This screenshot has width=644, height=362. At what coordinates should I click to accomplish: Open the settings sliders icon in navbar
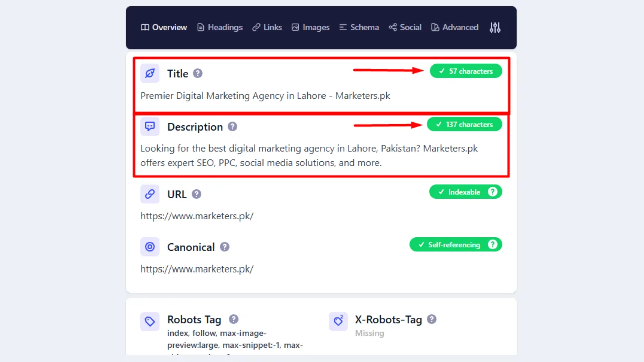[495, 28]
